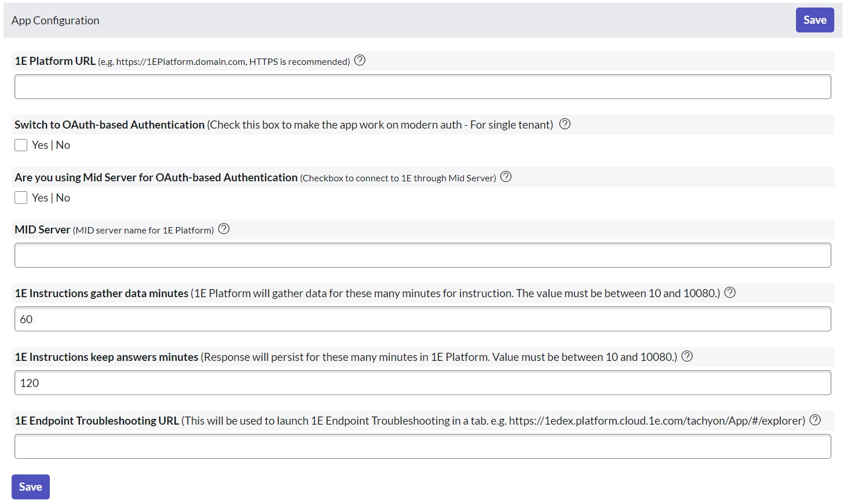
Task: Click the keep answers minutes field showing 120
Action: point(423,383)
